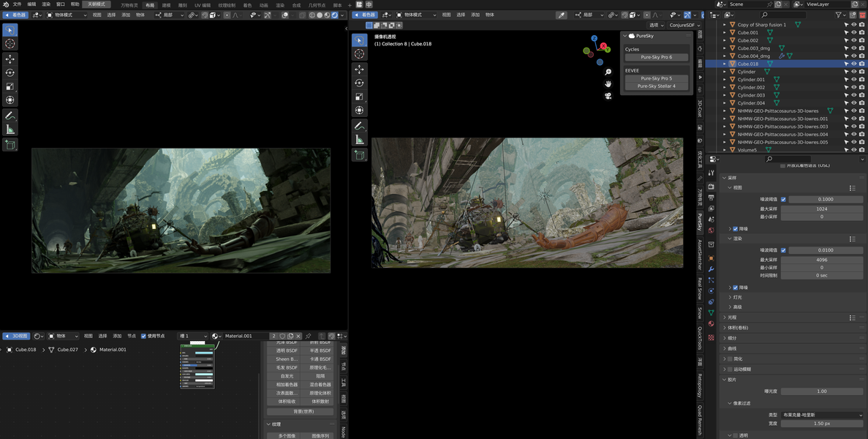
Task: Click the Pure-Sky Stellar 4 button
Action: [657, 86]
